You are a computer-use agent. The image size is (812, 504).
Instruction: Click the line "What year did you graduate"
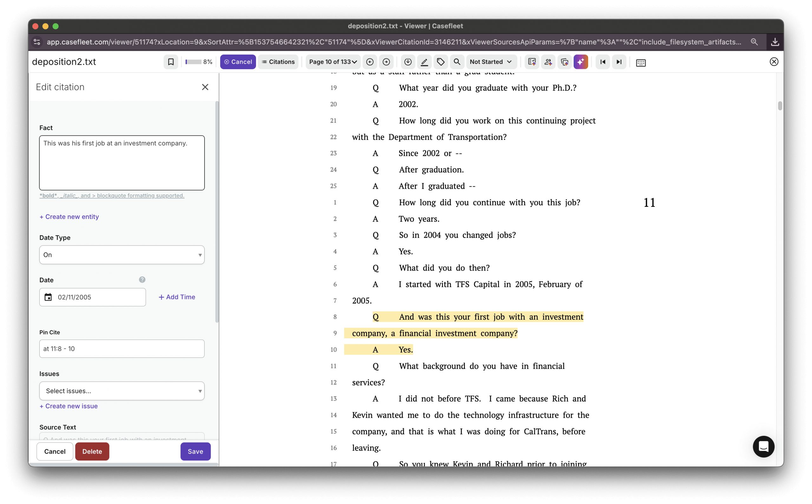488,88
